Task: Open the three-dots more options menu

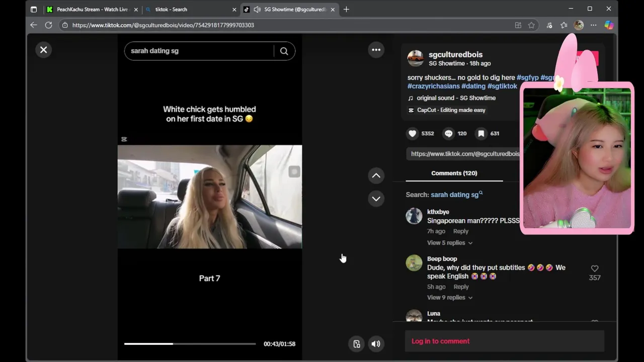Action: click(x=376, y=49)
